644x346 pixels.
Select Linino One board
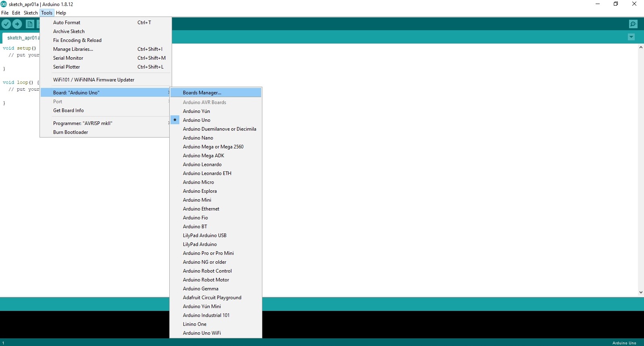216,324
